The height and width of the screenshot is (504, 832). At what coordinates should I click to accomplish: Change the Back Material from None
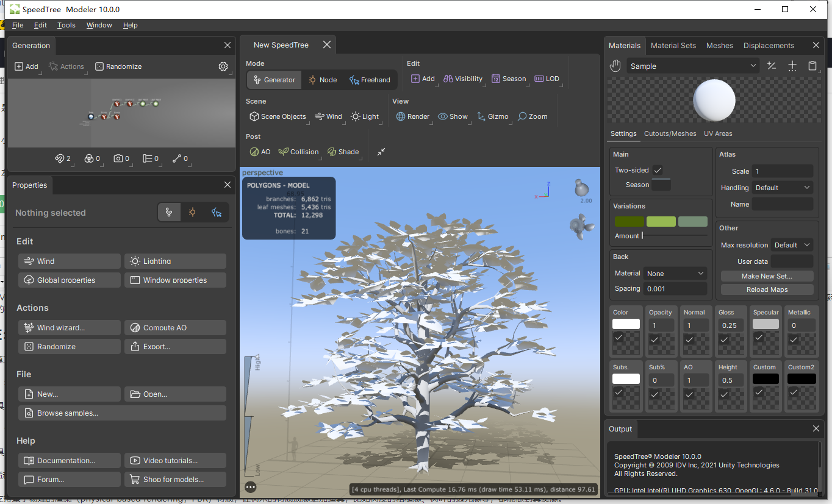[x=675, y=273]
